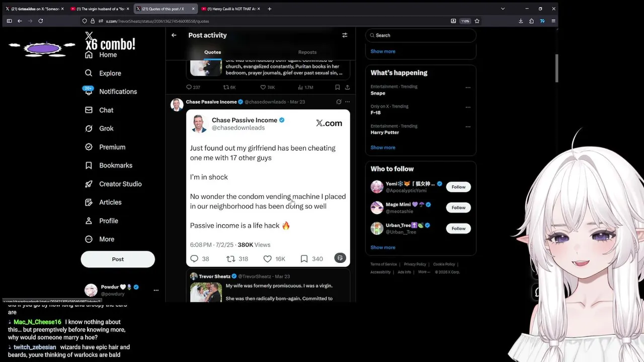The image size is (644, 362).
Task: Open the browser downloads panel
Action: tap(521, 21)
